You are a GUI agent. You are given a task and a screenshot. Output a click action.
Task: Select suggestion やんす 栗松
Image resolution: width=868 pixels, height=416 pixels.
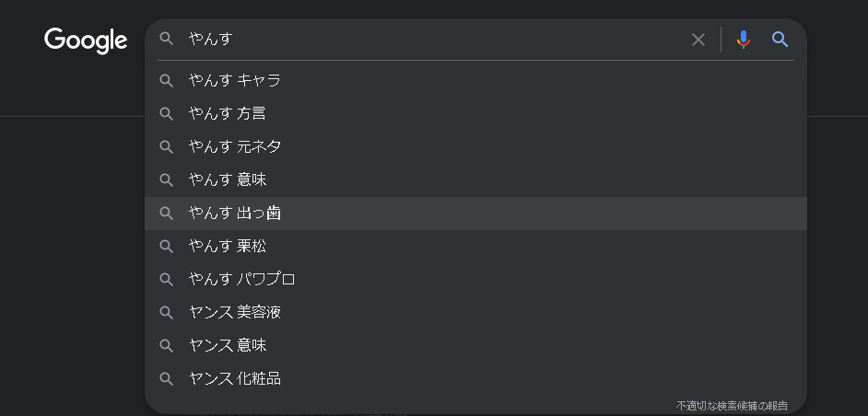click(475, 247)
